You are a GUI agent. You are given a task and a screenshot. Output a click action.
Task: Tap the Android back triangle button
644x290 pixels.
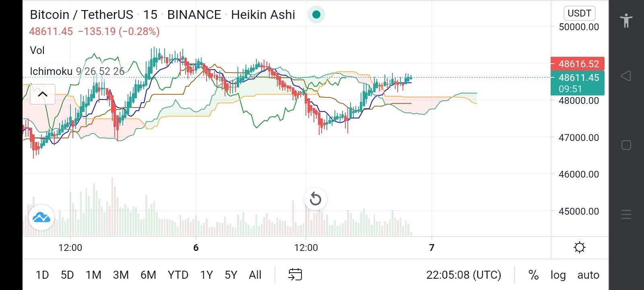[626, 76]
